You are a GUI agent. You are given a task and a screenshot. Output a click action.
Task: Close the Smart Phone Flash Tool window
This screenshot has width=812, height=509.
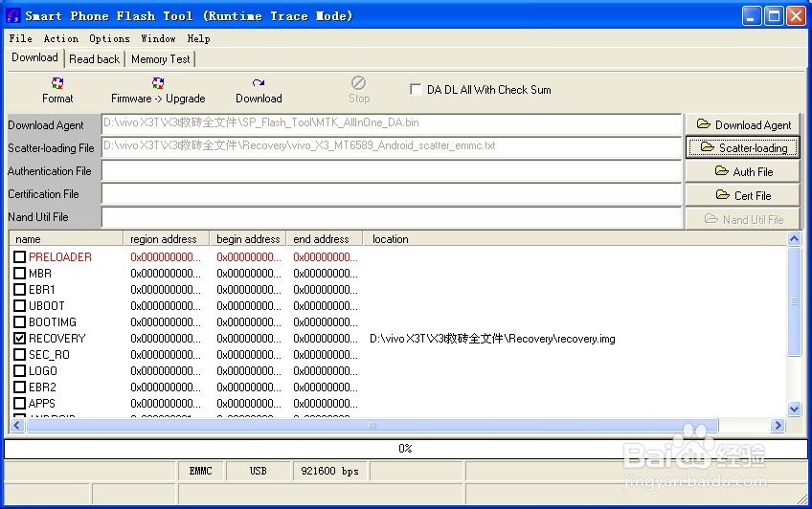[x=796, y=16]
